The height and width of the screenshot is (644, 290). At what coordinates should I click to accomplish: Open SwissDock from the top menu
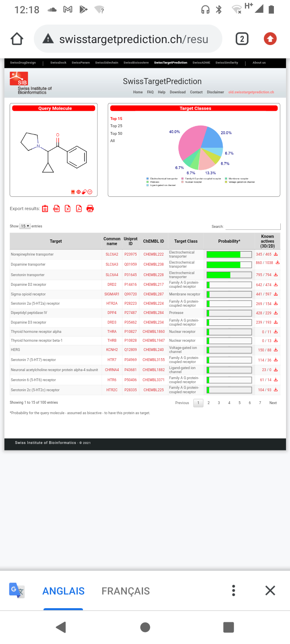pos(58,63)
